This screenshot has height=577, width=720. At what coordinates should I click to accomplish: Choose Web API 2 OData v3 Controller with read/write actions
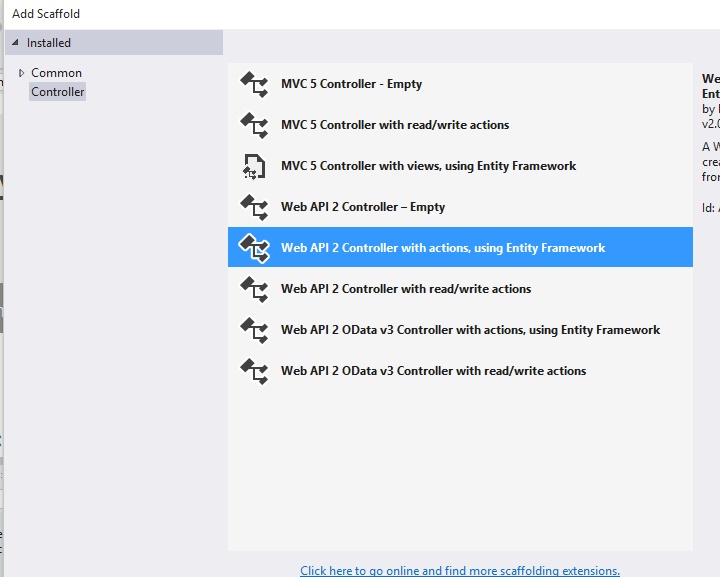click(x=460, y=371)
